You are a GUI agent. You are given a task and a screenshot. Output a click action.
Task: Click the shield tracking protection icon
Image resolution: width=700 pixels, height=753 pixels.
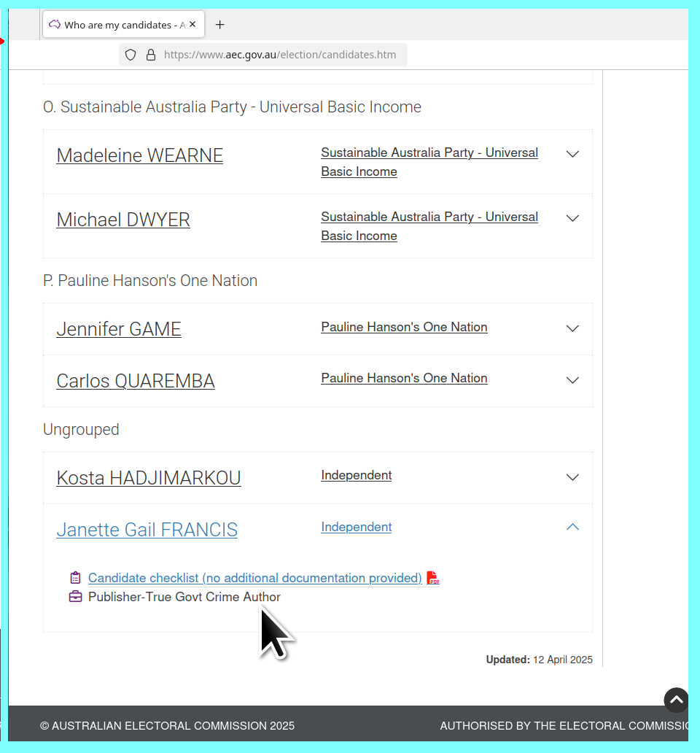coord(131,55)
